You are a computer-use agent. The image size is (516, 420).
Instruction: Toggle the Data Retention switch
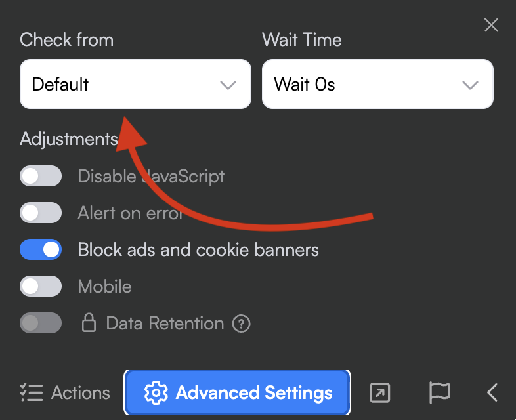point(41,323)
